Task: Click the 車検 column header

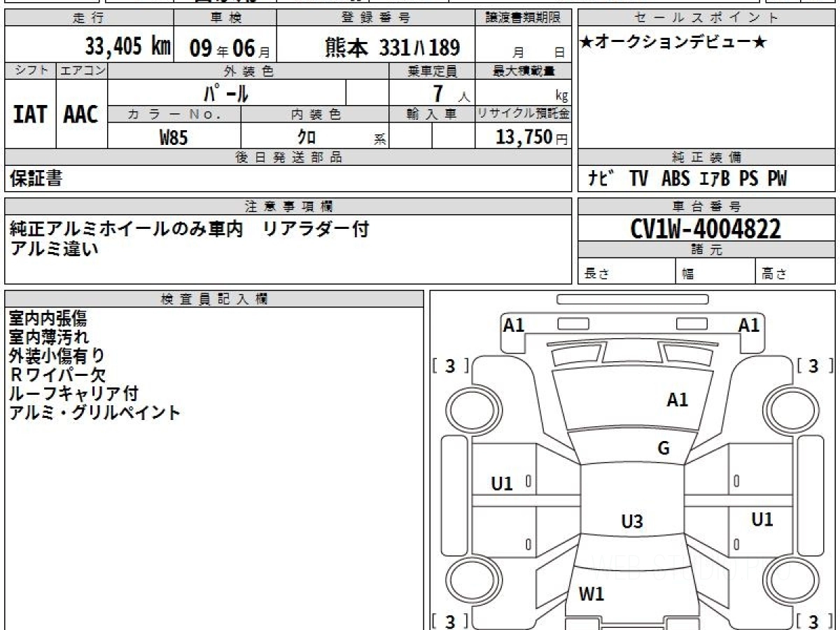Action: tap(225, 18)
